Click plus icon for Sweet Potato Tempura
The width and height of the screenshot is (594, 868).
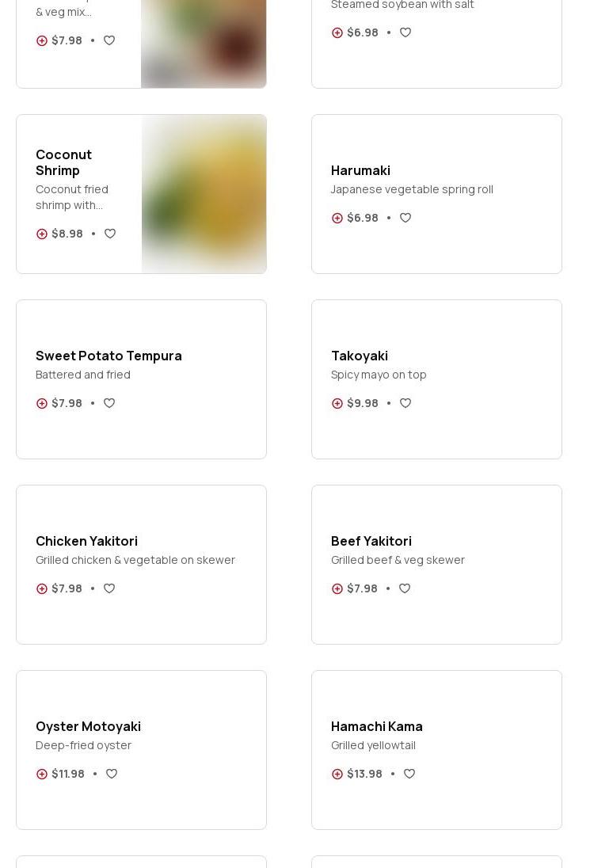[42, 403]
